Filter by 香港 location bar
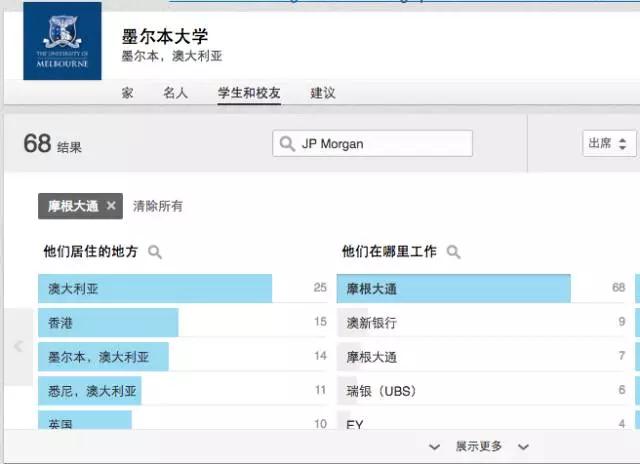 [108, 323]
